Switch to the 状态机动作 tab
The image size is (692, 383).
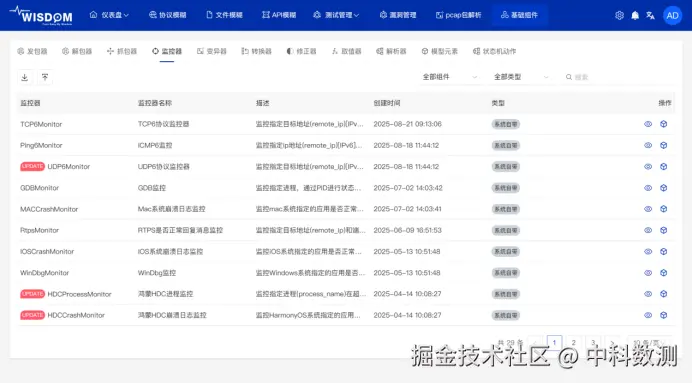pyautogui.click(x=494, y=51)
